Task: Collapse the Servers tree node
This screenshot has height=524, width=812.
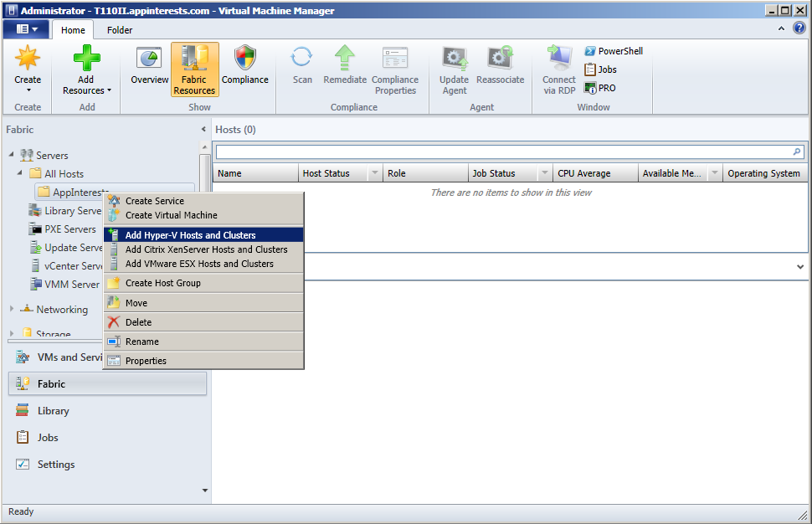Action: point(12,155)
